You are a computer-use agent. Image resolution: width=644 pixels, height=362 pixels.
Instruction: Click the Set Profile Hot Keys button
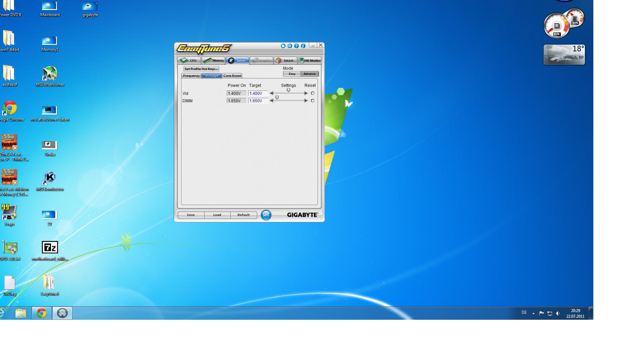pyautogui.click(x=201, y=69)
